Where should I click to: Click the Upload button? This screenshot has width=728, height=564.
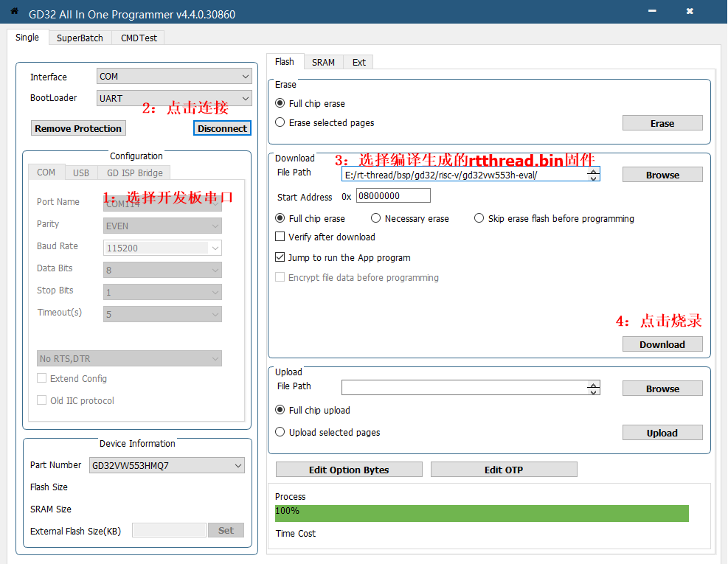pos(662,433)
